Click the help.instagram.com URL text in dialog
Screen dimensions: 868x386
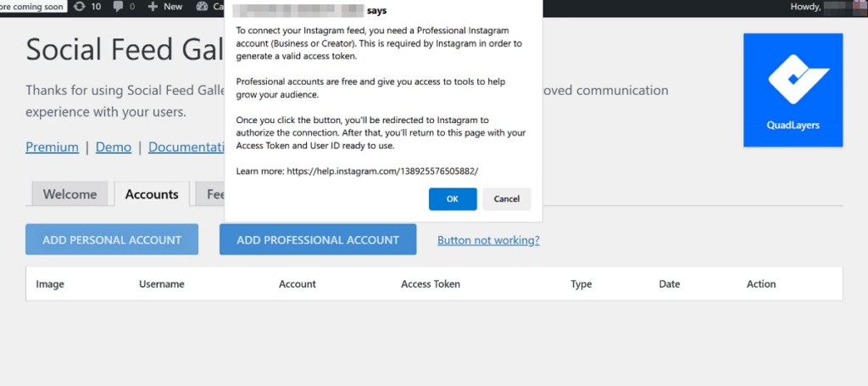382,171
